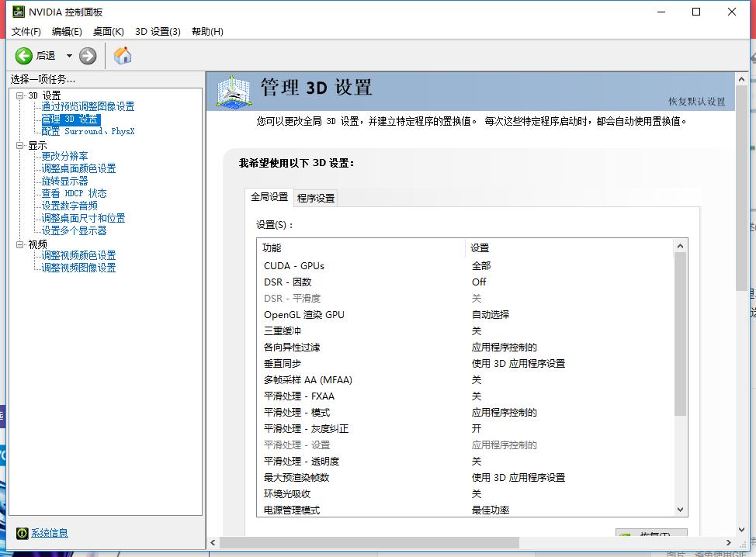The height and width of the screenshot is (557, 756).
Task: Open 调整桌面尺寸和位置 task
Action: [x=83, y=218]
